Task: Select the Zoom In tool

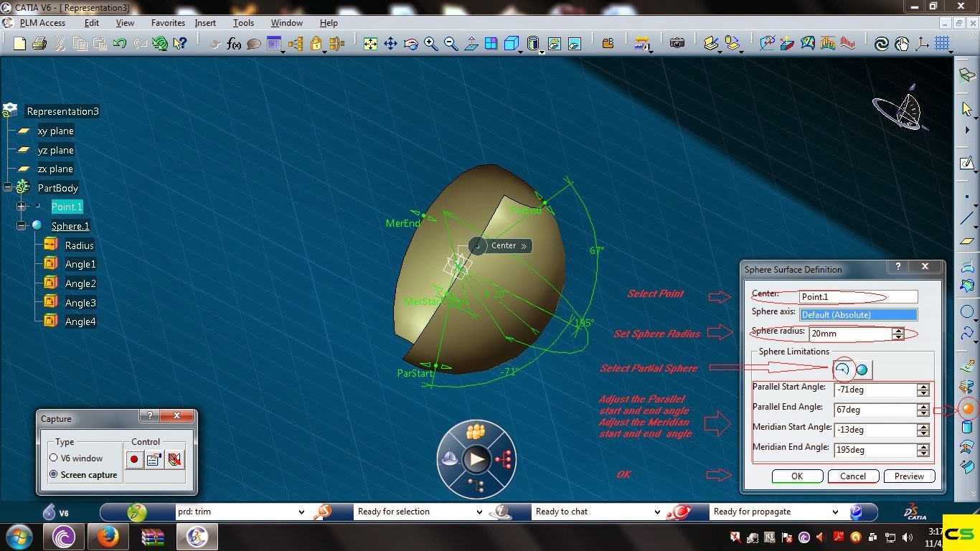Action: pos(430,44)
